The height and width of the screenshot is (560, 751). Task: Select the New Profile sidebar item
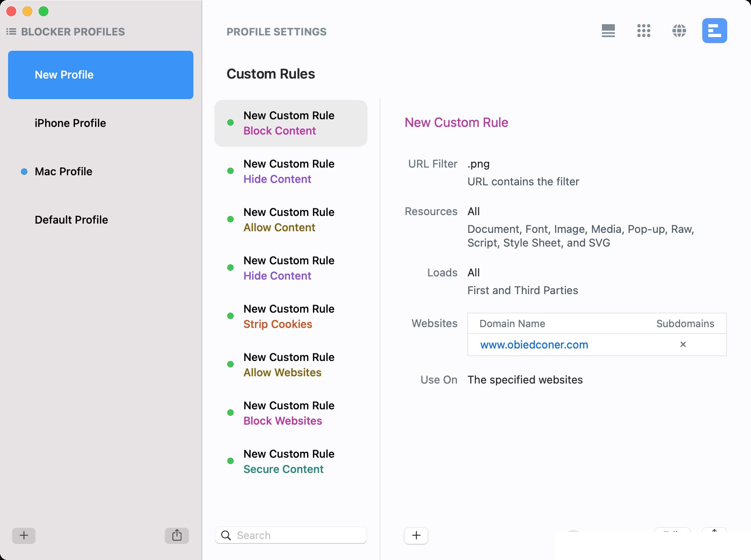pyautogui.click(x=101, y=75)
